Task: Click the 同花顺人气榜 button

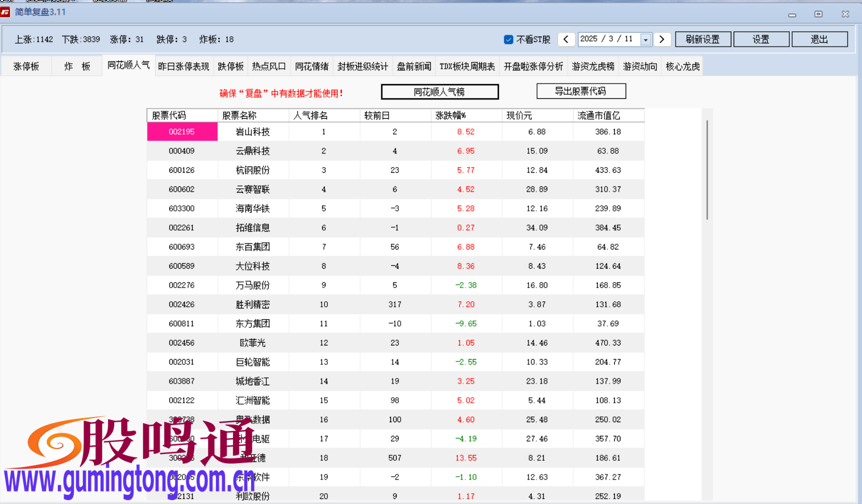Action: pyautogui.click(x=440, y=91)
